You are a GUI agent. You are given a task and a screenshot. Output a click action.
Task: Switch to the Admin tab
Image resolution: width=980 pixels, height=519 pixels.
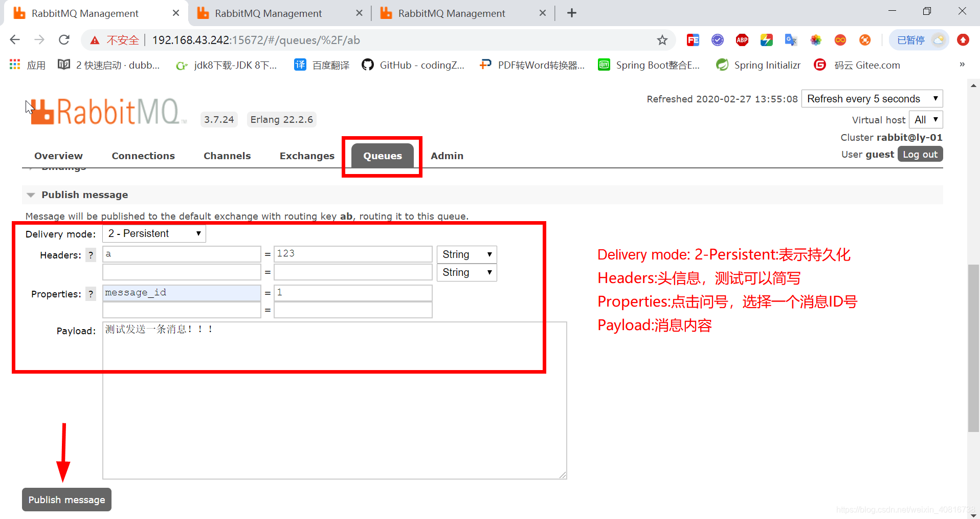[447, 156]
